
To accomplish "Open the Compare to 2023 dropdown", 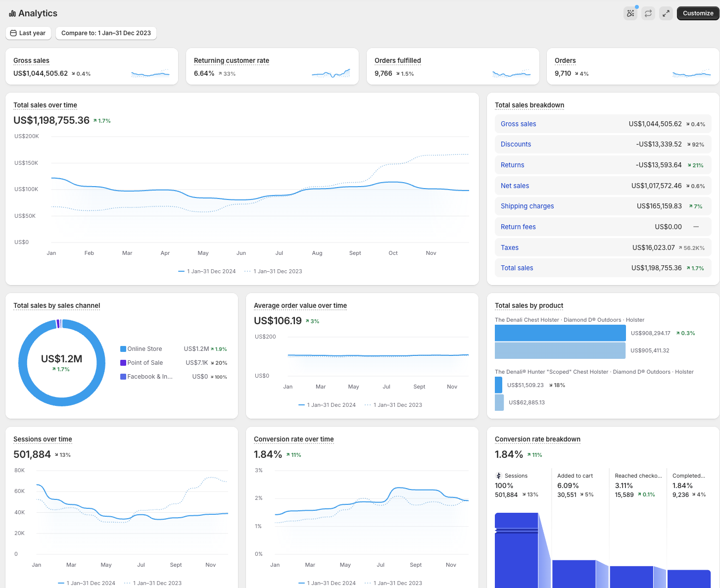I will click(106, 33).
